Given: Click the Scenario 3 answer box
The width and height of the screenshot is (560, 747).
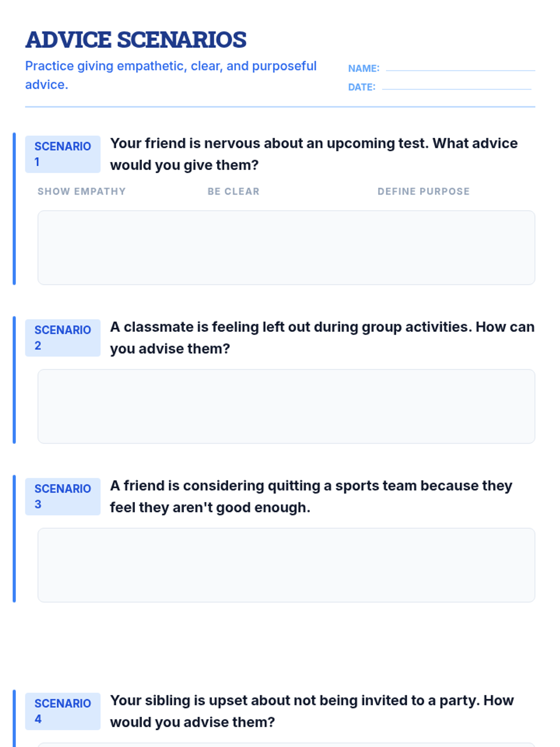Looking at the screenshot, I should click(286, 565).
